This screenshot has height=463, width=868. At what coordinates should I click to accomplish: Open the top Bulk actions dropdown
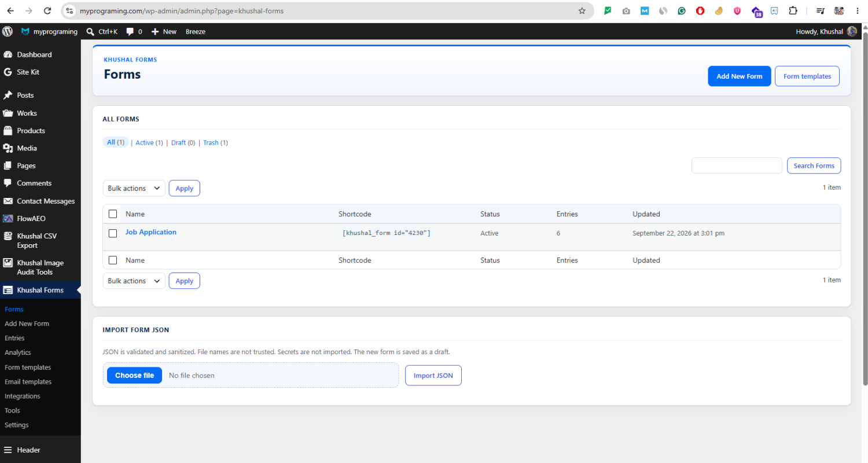(x=134, y=188)
